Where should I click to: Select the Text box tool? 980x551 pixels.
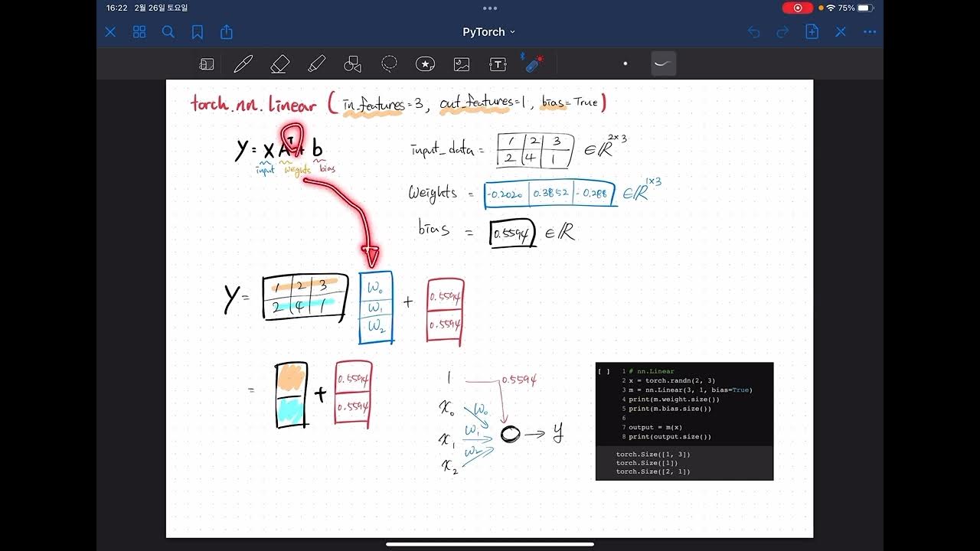pos(498,64)
